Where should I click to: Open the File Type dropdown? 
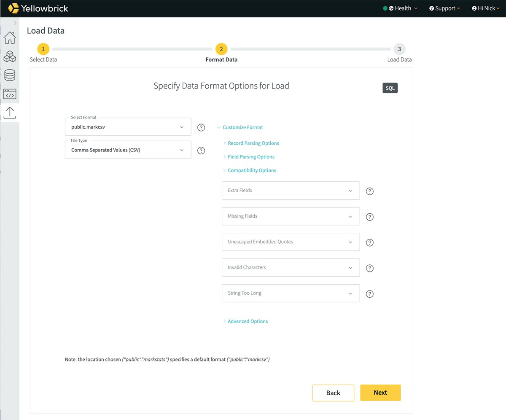pos(128,150)
